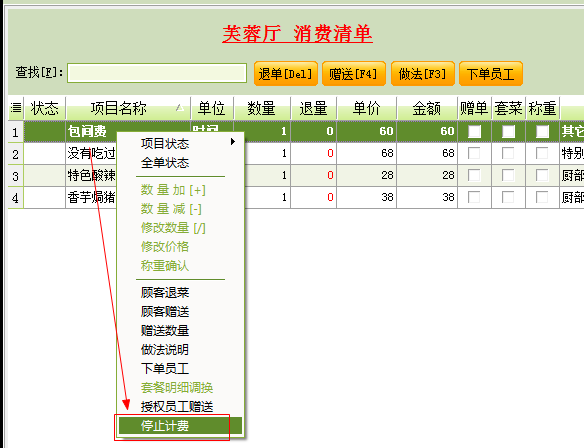Sort by 金额 column header
The image size is (584, 448).
pyautogui.click(x=427, y=108)
